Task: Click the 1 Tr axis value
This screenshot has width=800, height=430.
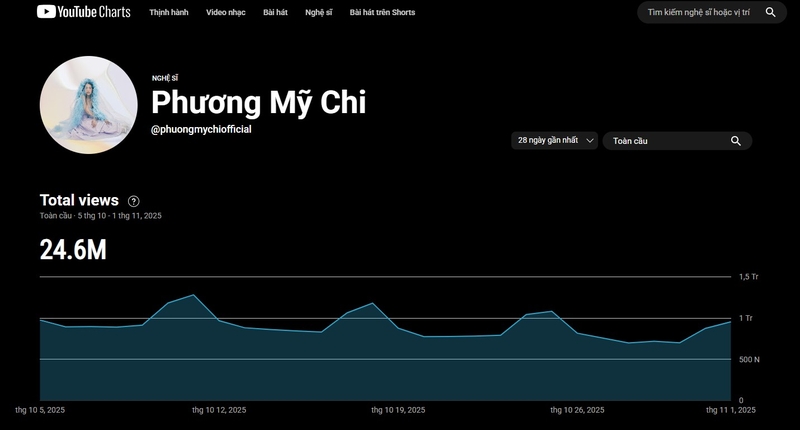Action: 745,318
